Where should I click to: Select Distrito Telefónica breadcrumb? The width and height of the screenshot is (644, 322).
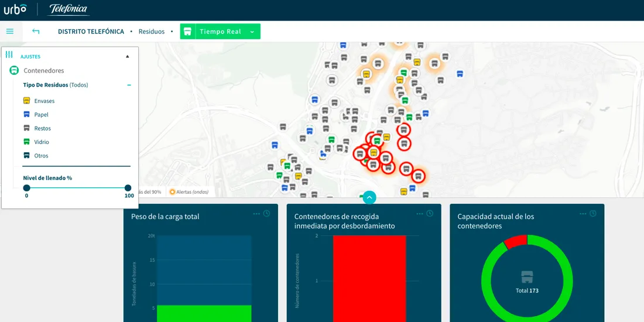(x=91, y=32)
